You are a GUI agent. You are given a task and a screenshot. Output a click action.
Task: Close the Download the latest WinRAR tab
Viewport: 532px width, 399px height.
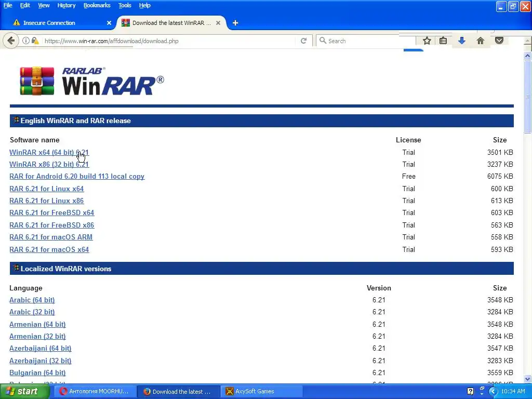point(218,23)
